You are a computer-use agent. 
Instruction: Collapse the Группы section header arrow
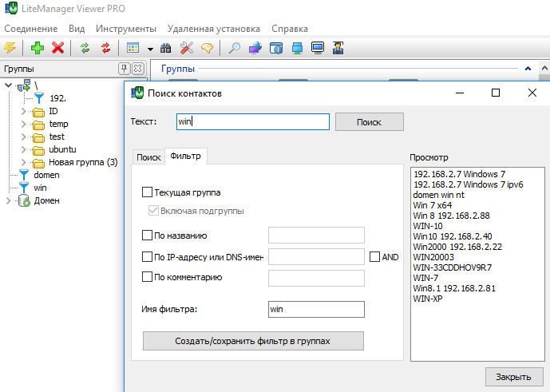click(x=528, y=69)
